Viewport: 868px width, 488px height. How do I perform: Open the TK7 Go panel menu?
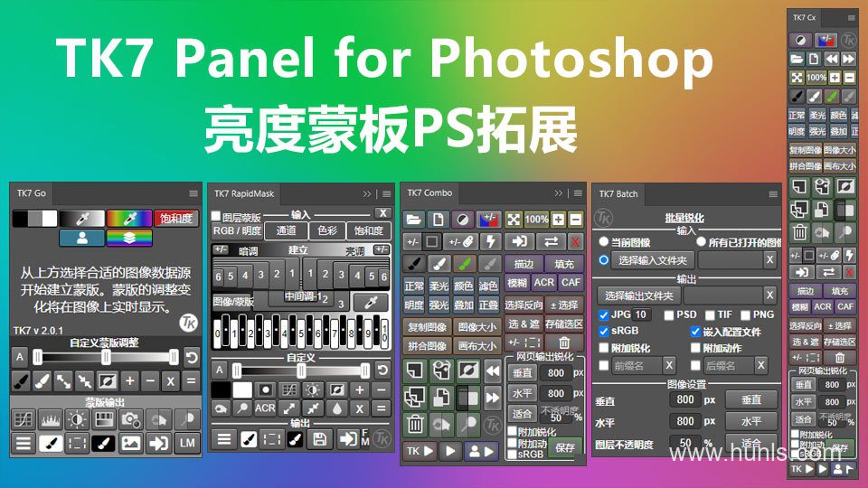pyautogui.click(x=193, y=193)
